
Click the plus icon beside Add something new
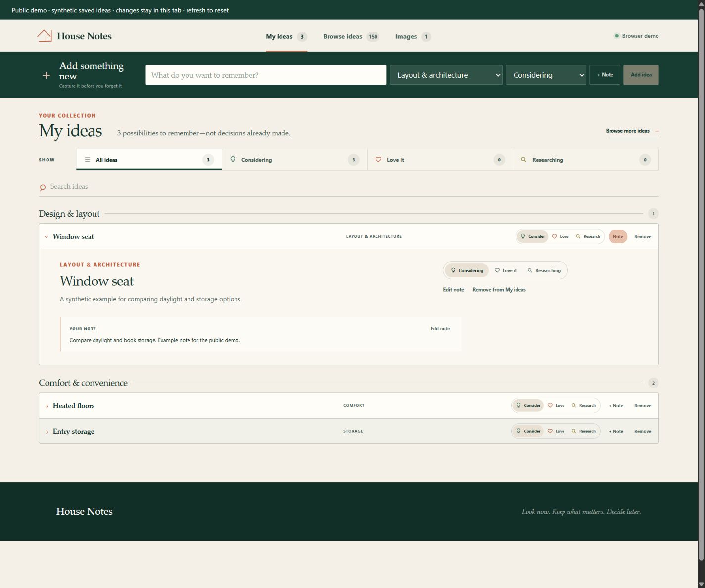coord(46,75)
